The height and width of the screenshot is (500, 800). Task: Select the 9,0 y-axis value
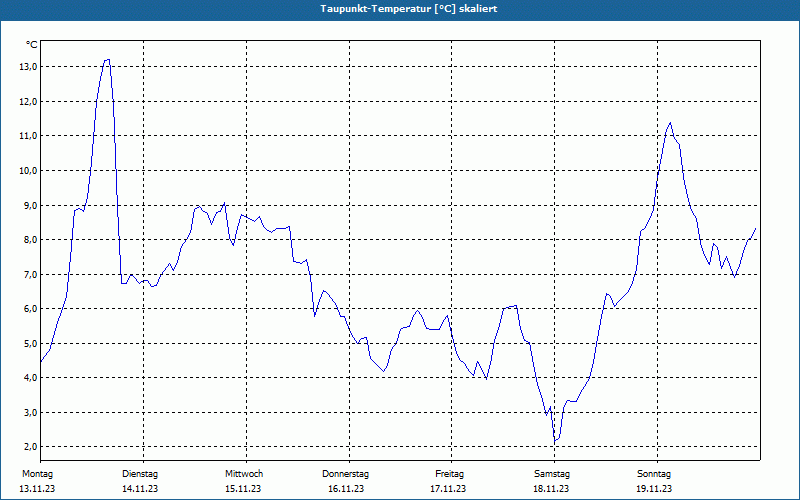click(x=31, y=205)
